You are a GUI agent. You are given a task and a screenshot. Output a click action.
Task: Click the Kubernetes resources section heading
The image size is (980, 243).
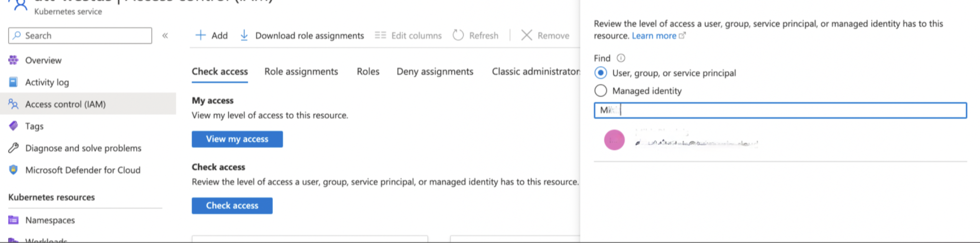pyautogui.click(x=52, y=197)
